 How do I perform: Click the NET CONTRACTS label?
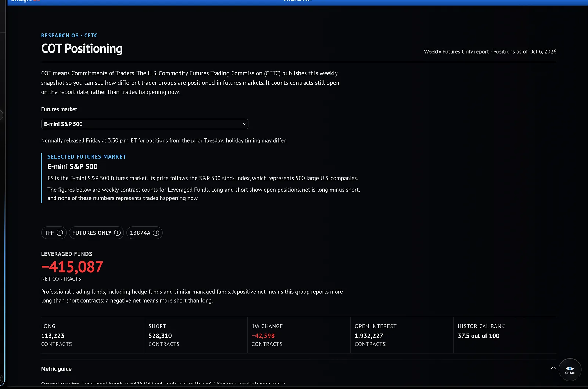tap(61, 279)
